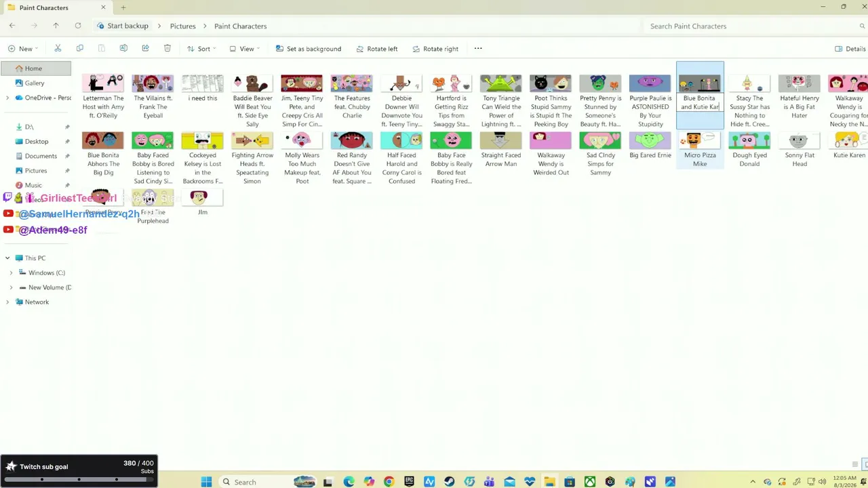
Task: Select Home in navigation pane
Action: (x=36, y=68)
